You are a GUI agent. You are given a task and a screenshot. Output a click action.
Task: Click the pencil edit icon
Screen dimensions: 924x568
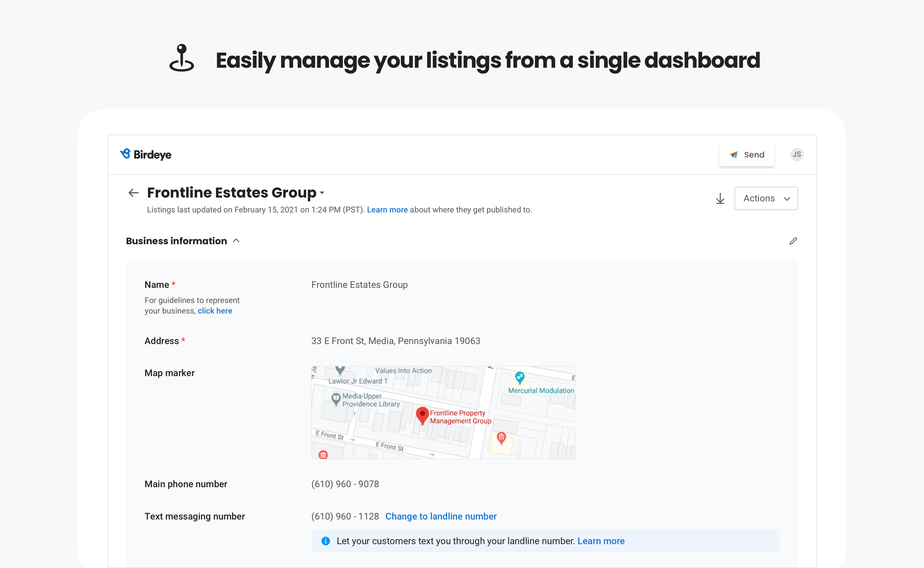pos(793,241)
